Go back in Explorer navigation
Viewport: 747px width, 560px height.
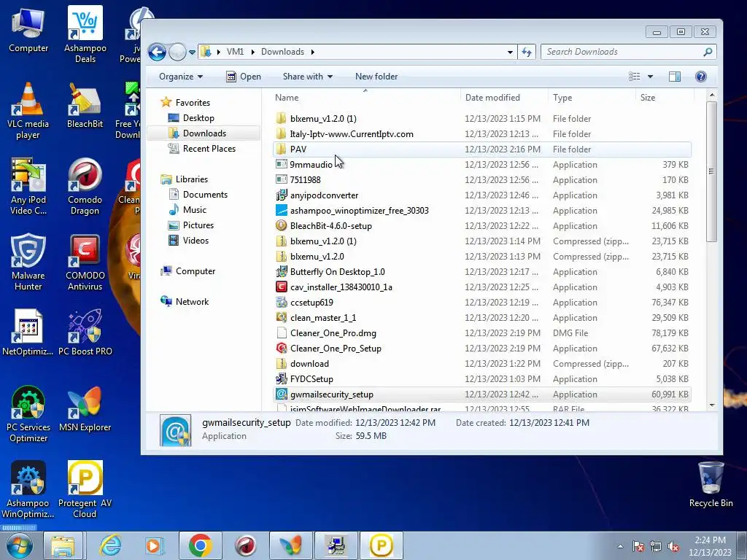coord(158,52)
